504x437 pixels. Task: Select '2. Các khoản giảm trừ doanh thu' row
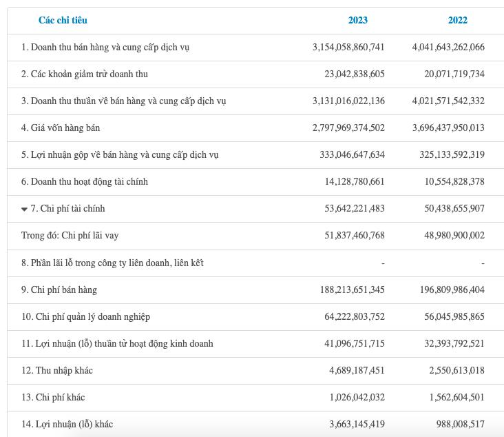85,74
